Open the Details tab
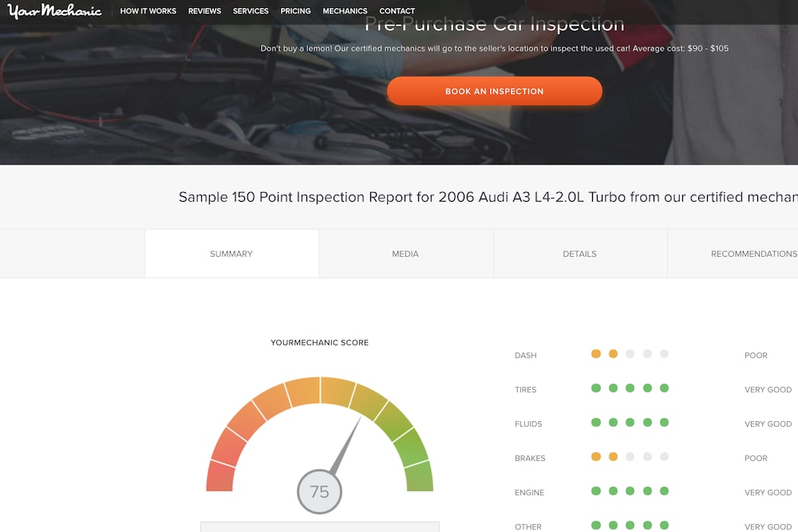This screenshot has width=798, height=532. [579, 254]
